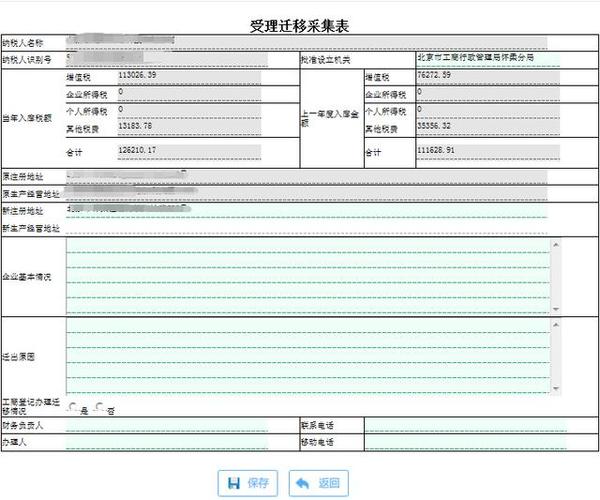This screenshot has width=600, height=500.
Task: Click the back arrow icon on 返回
Action: point(303,483)
